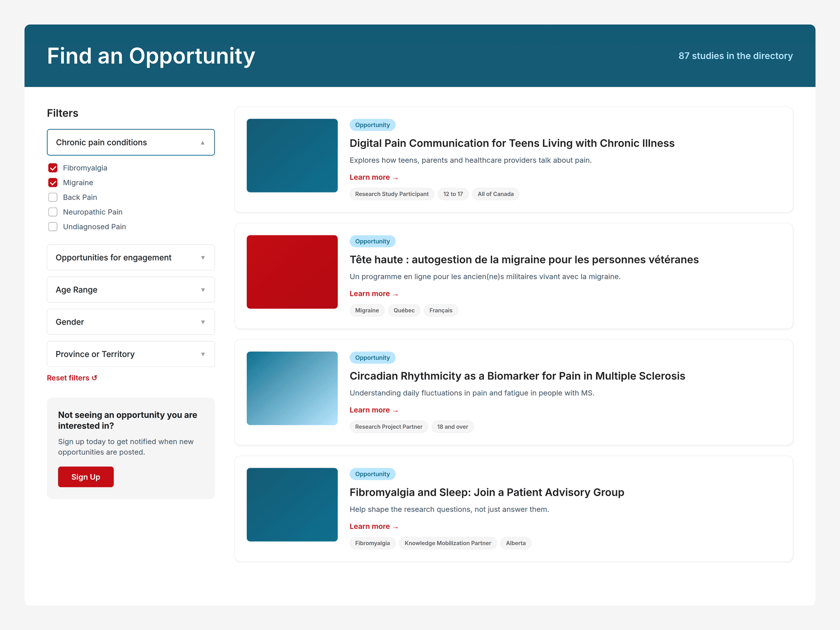The width and height of the screenshot is (840, 630).
Task: Collapse the Chronic pain conditions filter
Action: (131, 142)
